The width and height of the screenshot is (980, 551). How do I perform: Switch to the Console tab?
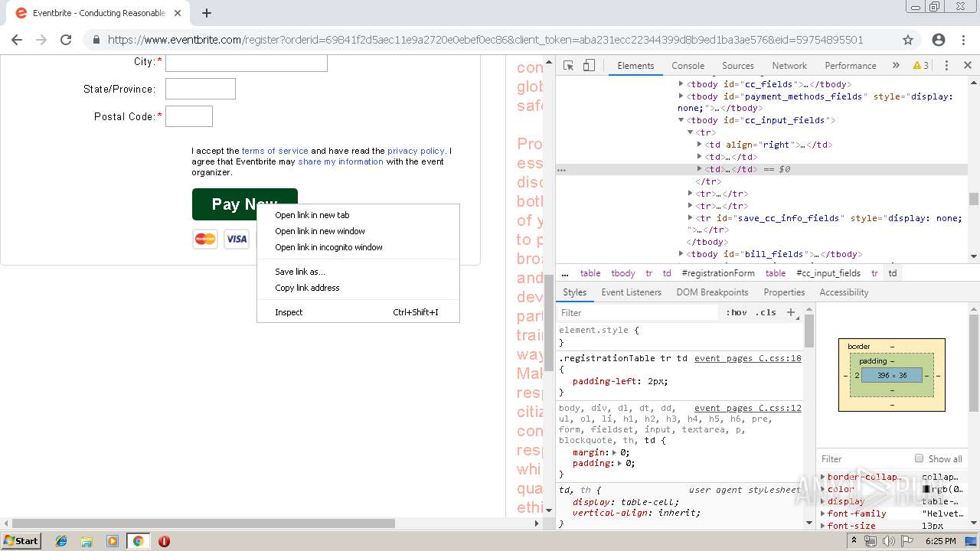click(688, 66)
